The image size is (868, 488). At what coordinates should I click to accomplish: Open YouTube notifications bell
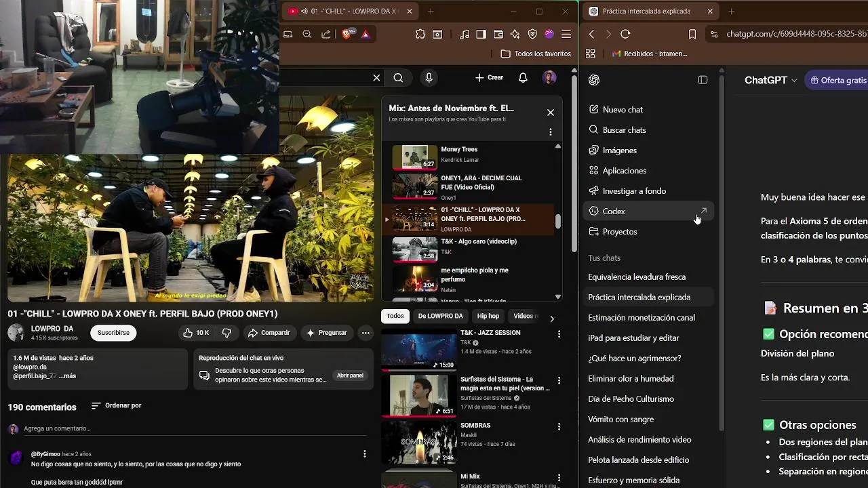click(523, 78)
